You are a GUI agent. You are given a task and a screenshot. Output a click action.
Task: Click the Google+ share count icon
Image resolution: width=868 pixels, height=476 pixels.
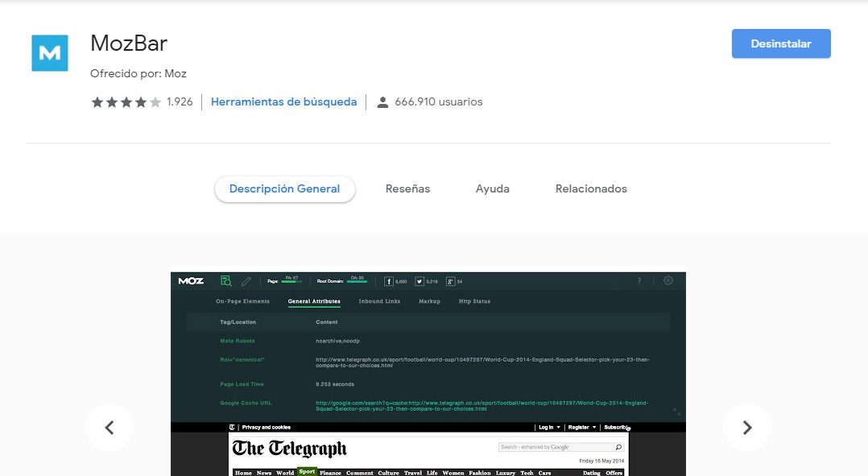(x=451, y=281)
